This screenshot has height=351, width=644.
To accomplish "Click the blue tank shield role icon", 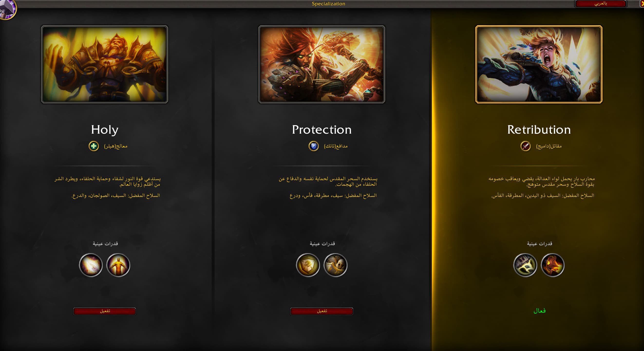I will (313, 146).
